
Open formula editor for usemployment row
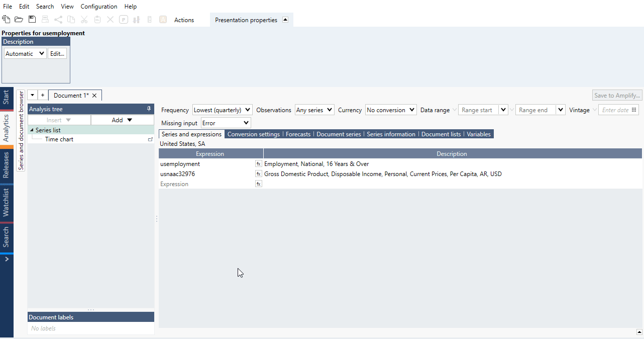point(258,164)
